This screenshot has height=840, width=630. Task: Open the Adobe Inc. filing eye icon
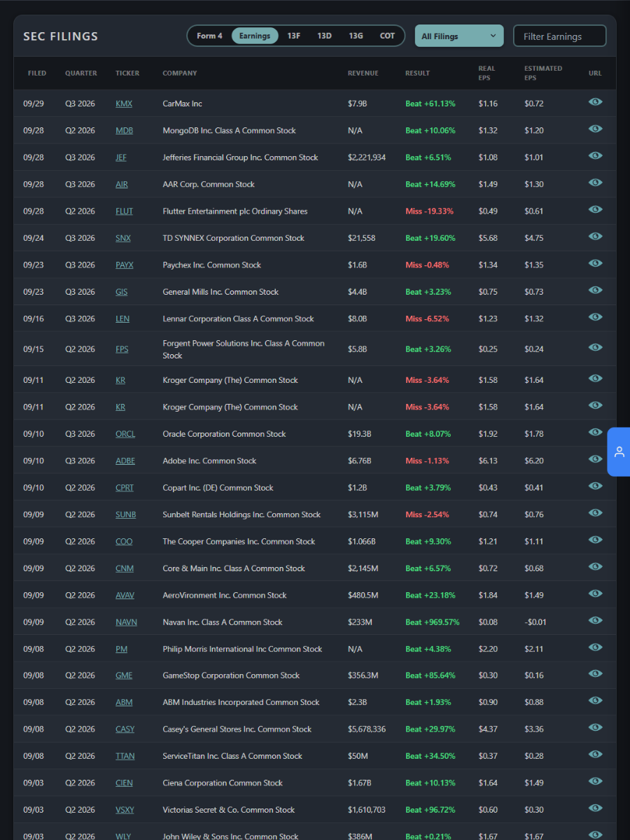pos(595,459)
